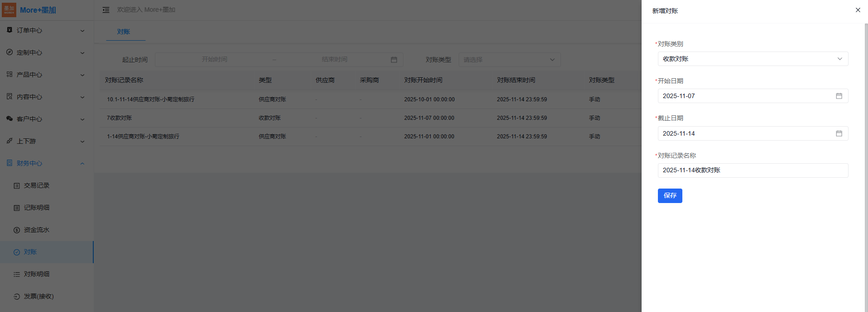
Task: Expand 订单中心 sidebar menu
Action: coord(45,30)
